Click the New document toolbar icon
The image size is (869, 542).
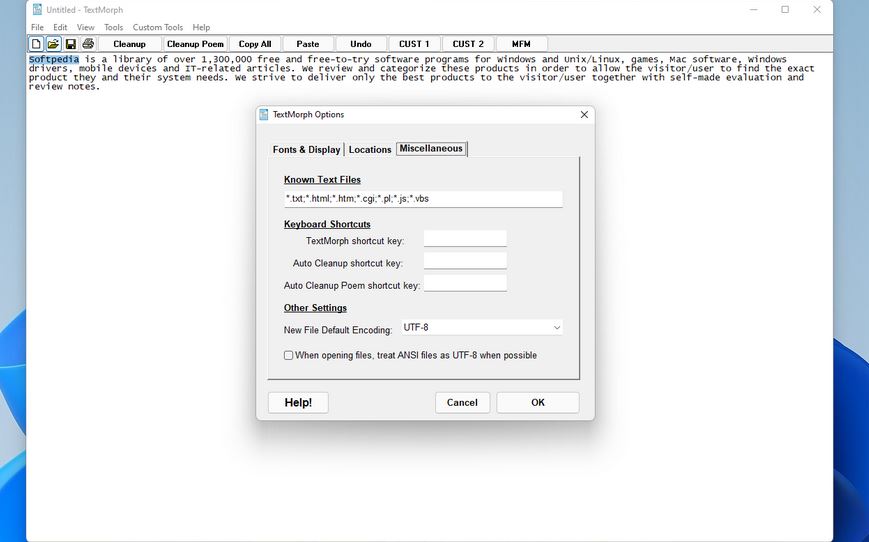36,44
